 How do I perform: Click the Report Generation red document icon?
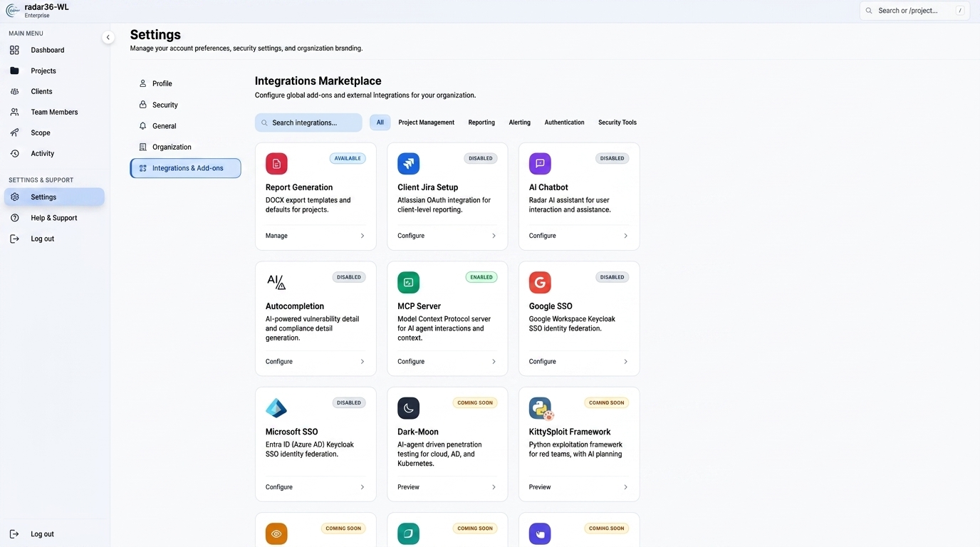pos(276,164)
